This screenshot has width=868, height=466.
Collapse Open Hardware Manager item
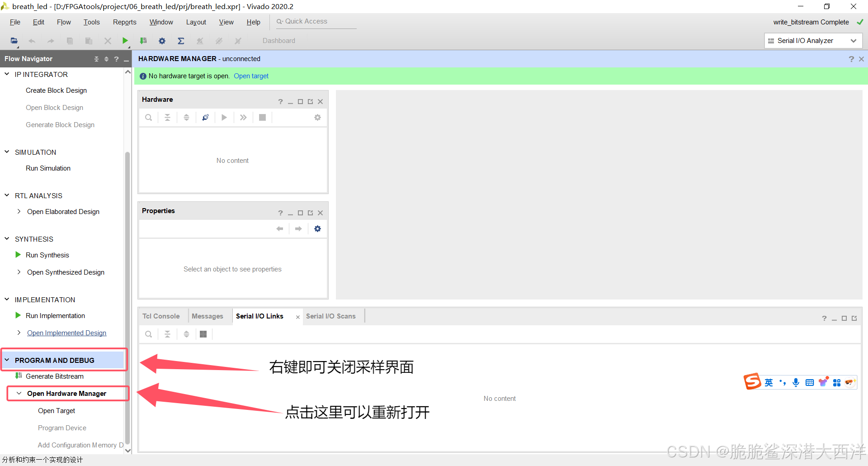(x=19, y=393)
